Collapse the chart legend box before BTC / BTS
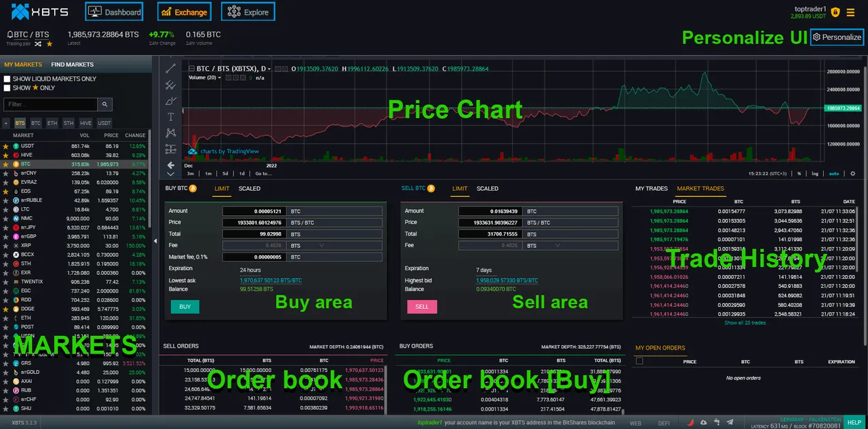Screen dimensions: 868x429 (191, 69)
